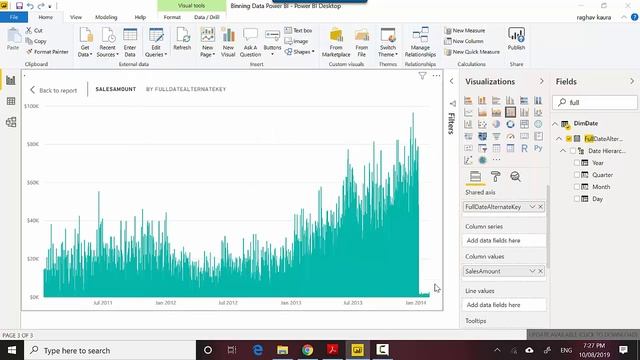This screenshot has height=360, width=640.
Task: Select the Python visual
Action: pos(538,148)
